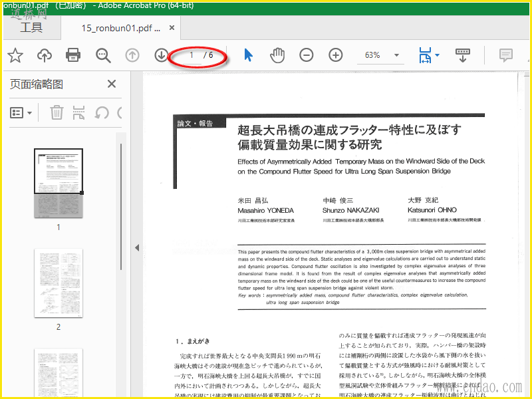Open thumbnail panel options menu dropdown
The height and width of the screenshot is (399, 532).
(21, 112)
